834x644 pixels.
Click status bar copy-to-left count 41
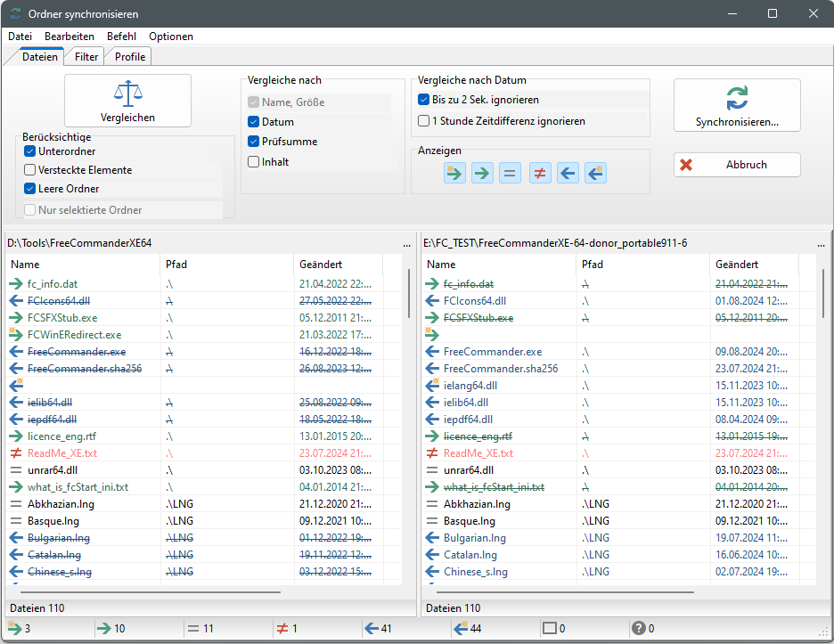[x=378, y=629]
